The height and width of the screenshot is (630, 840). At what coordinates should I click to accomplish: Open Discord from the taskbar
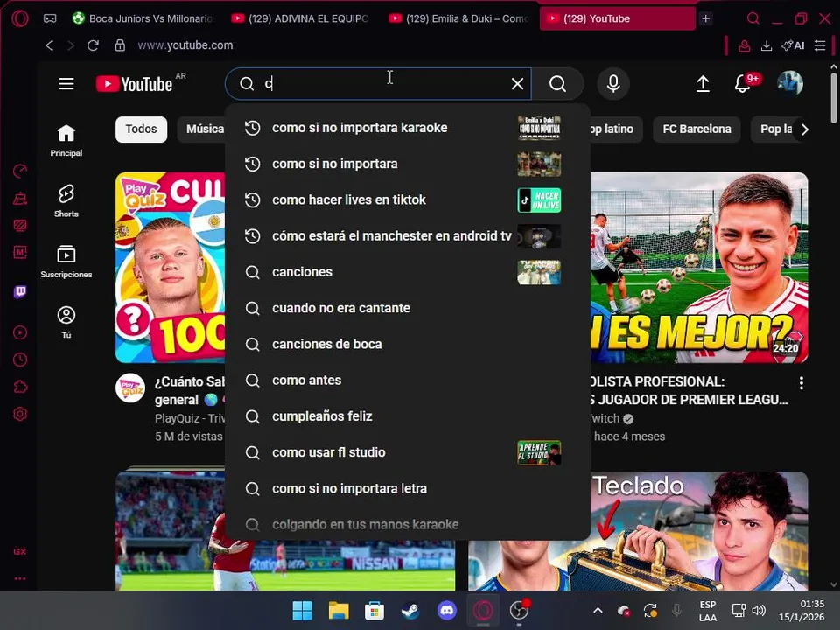(x=447, y=610)
